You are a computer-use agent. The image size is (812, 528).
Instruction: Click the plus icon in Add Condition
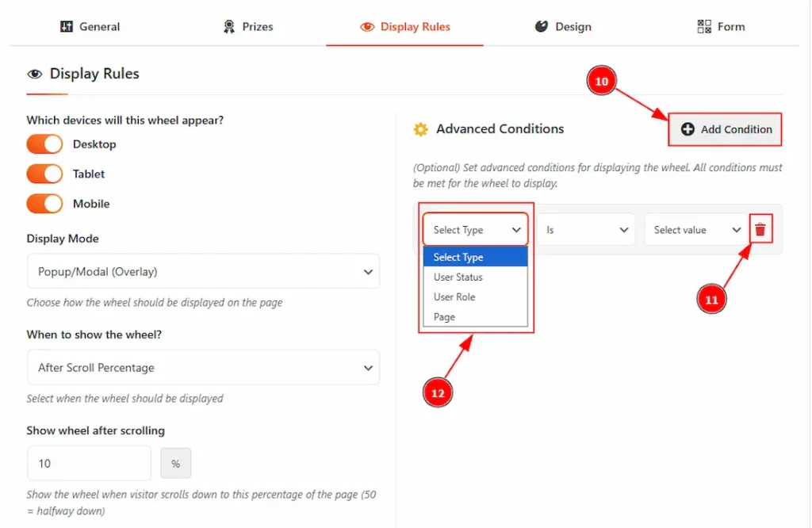point(688,129)
